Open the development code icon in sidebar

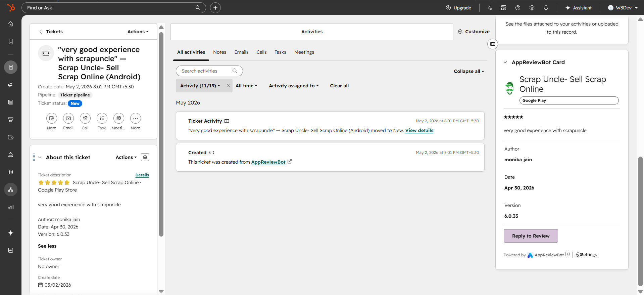coord(11,250)
